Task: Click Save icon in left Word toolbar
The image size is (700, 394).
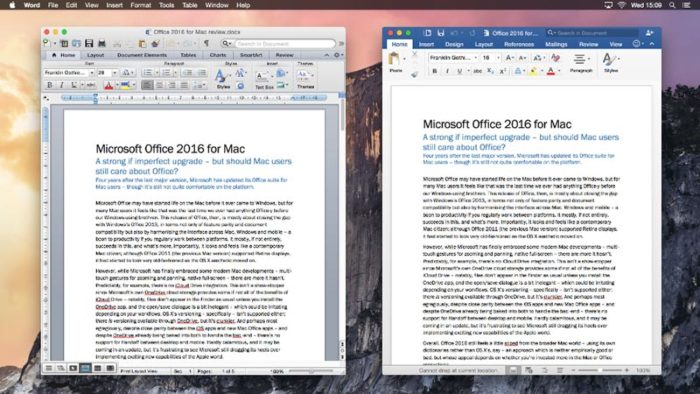Action: click(x=89, y=43)
